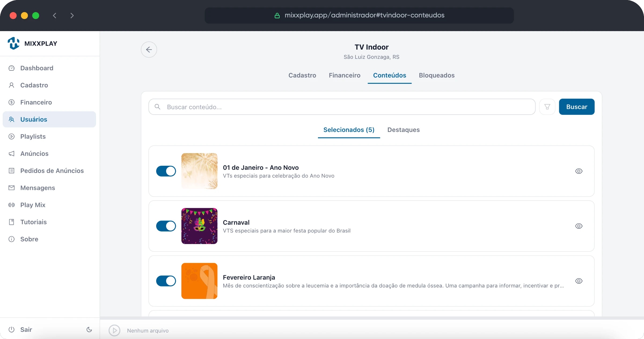Switch to the Bloqueados tab
The width and height of the screenshot is (644, 339).
pyautogui.click(x=437, y=75)
